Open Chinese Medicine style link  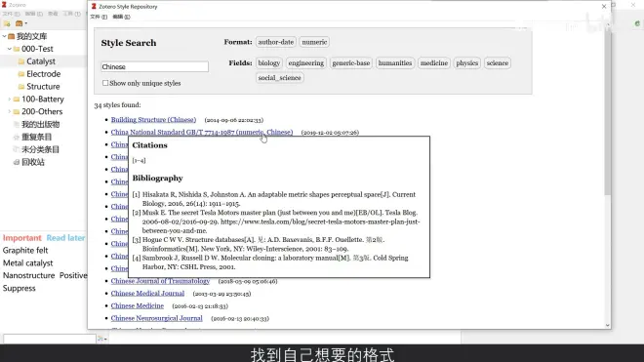click(138, 305)
